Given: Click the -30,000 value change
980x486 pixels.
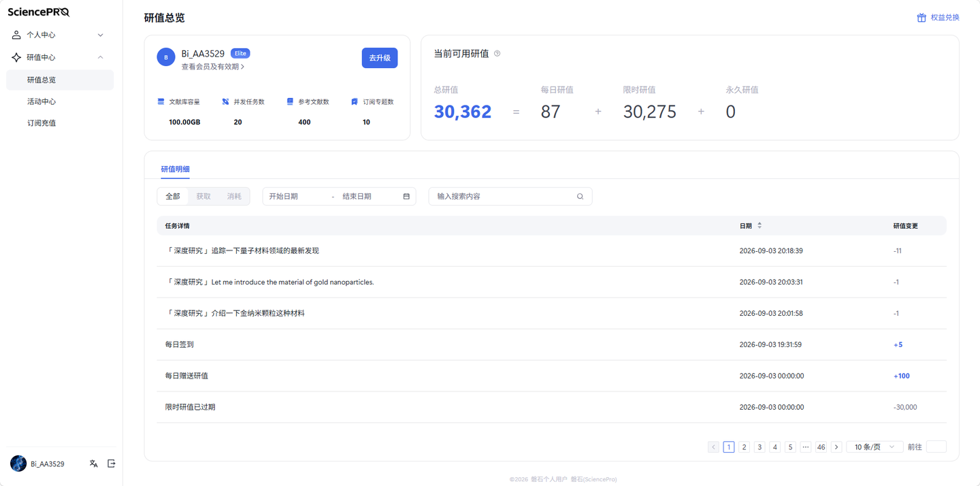Looking at the screenshot, I should (905, 408).
